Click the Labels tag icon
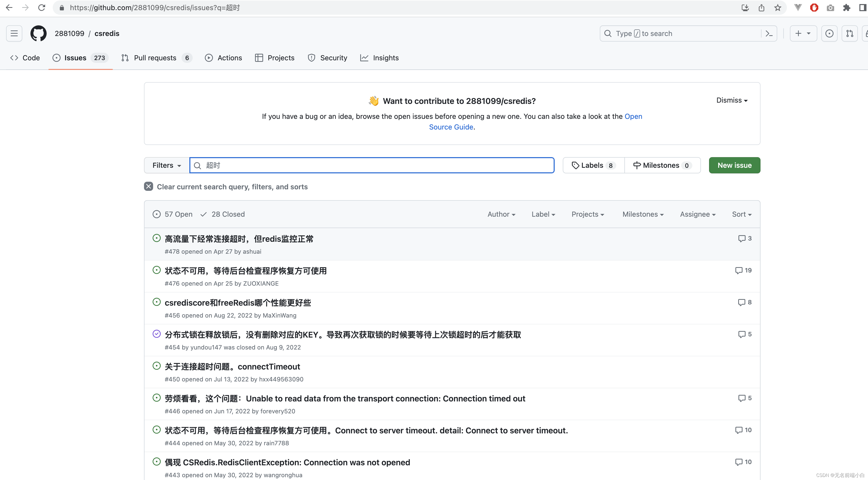The image size is (868, 480). (x=575, y=165)
